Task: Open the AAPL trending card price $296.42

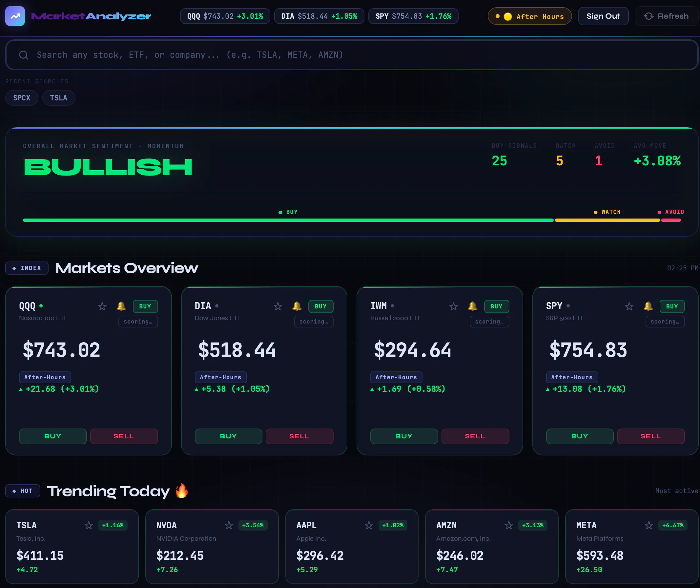Action: pyautogui.click(x=320, y=556)
